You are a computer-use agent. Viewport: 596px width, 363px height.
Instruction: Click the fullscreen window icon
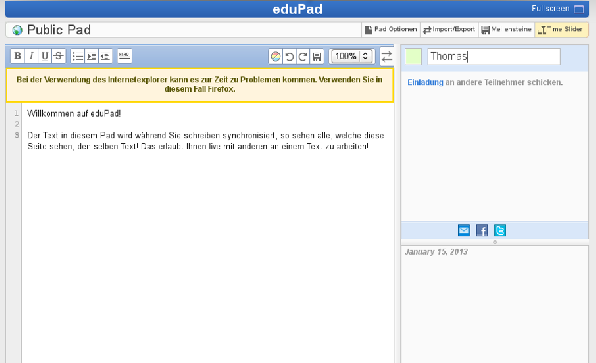(579, 9)
